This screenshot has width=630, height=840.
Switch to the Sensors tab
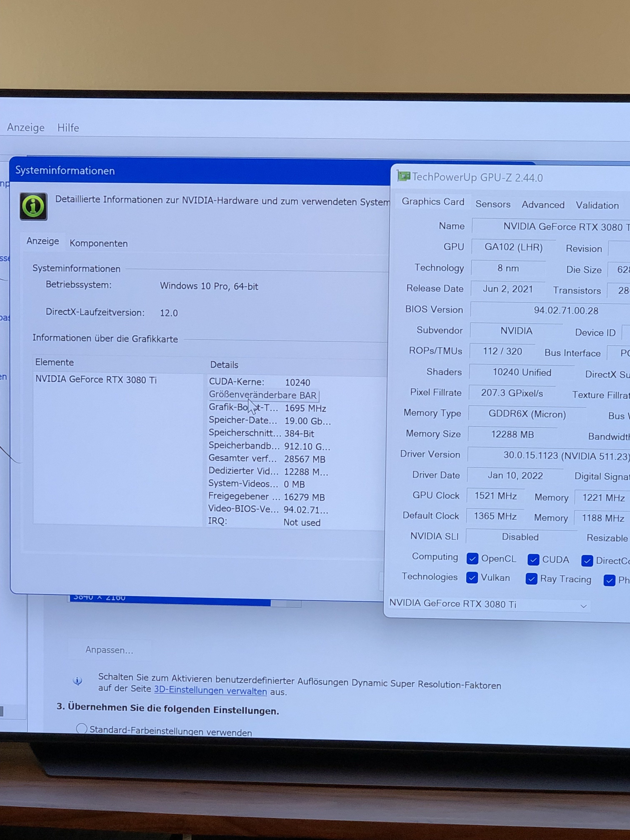(492, 204)
